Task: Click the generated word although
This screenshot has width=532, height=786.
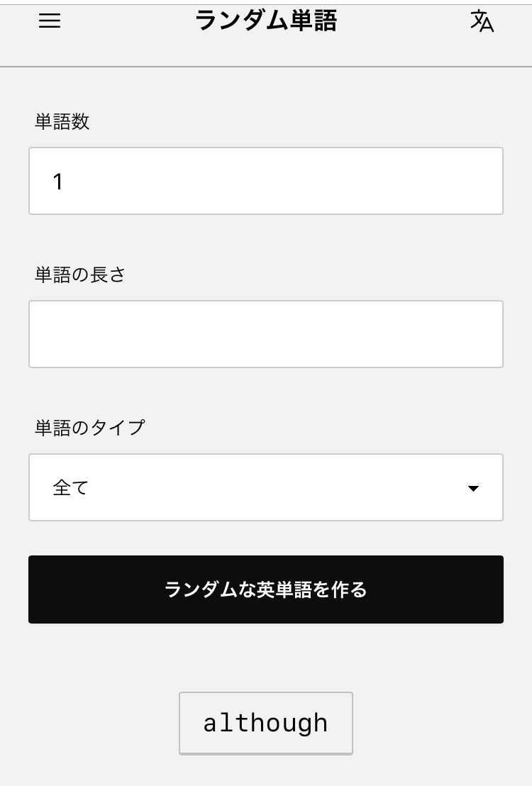Action: click(x=266, y=723)
